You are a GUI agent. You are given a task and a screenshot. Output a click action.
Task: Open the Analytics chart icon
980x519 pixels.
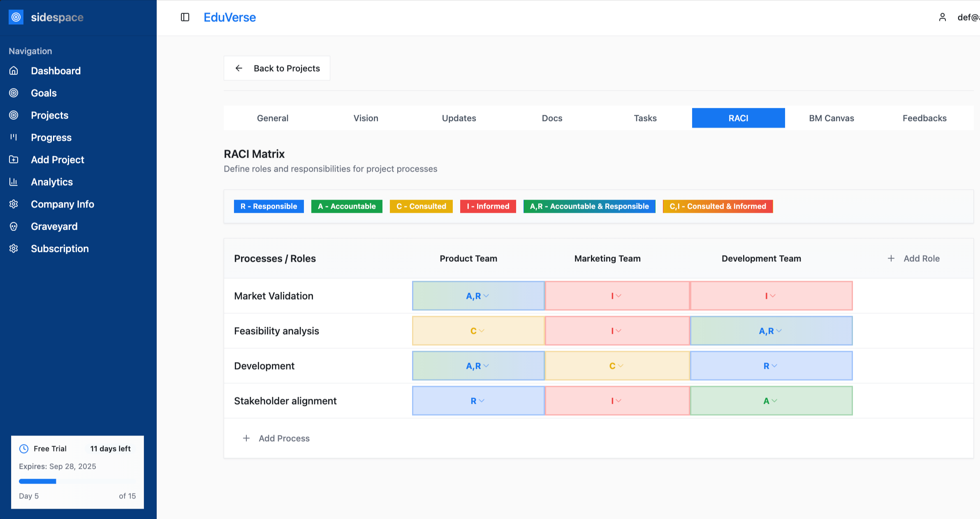(14, 182)
